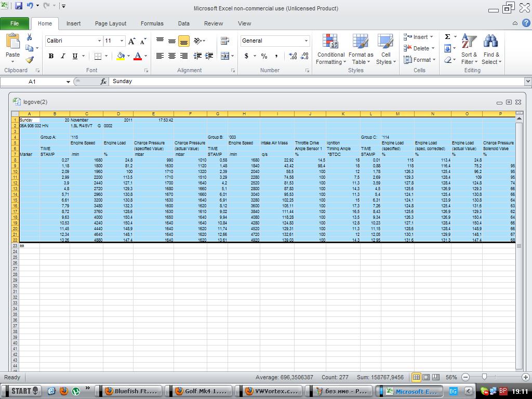The height and width of the screenshot is (399, 532).
Task: Expand the Name Box dropdown arrow
Action: (x=68, y=82)
